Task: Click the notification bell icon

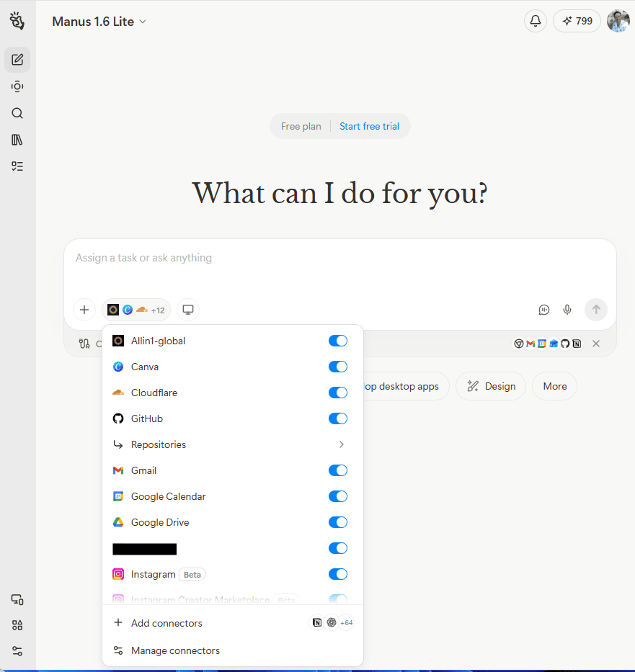Action: click(x=535, y=21)
